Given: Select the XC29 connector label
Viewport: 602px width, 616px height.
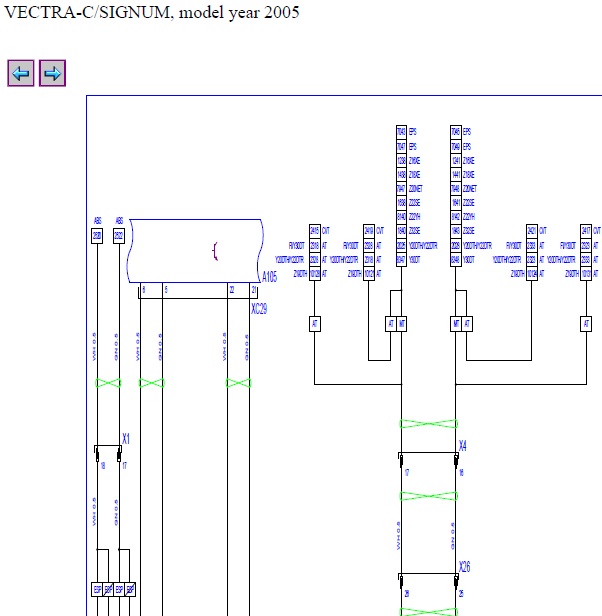Looking at the screenshot, I should (x=259, y=309).
